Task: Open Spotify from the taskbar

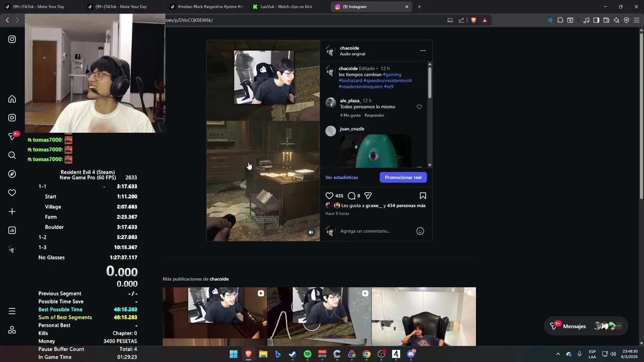Action: coord(307,354)
